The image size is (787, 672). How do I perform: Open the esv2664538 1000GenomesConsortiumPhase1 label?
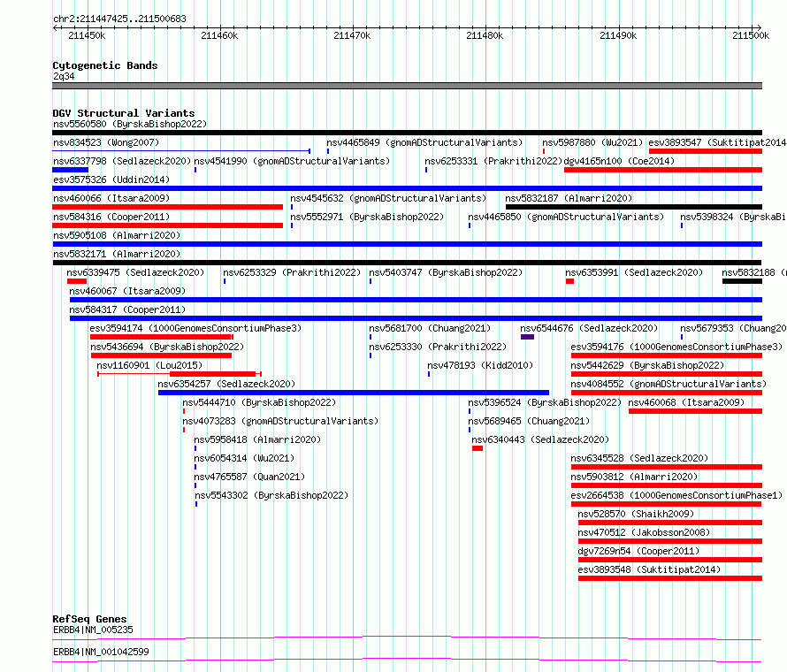[676, 495]
